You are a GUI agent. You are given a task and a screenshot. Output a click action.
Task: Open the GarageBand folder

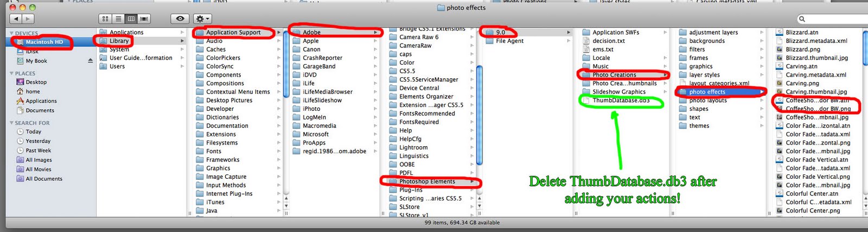click(319, 66)
